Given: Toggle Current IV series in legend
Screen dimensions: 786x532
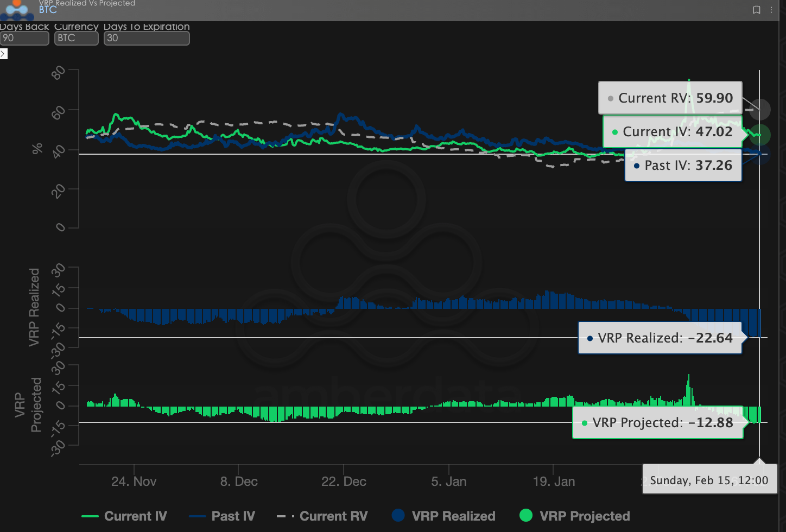Looking at the screenshot, I should (x=124, y=516).
